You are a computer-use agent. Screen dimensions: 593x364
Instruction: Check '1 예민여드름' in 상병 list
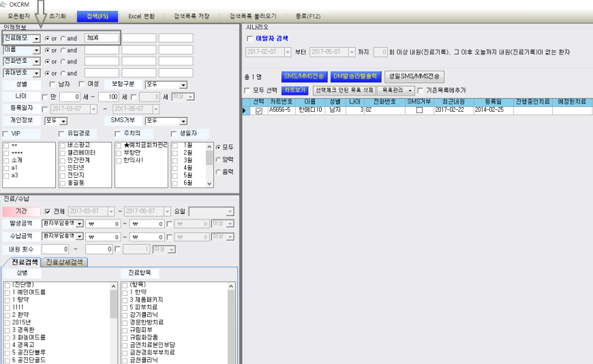[7, 292]
